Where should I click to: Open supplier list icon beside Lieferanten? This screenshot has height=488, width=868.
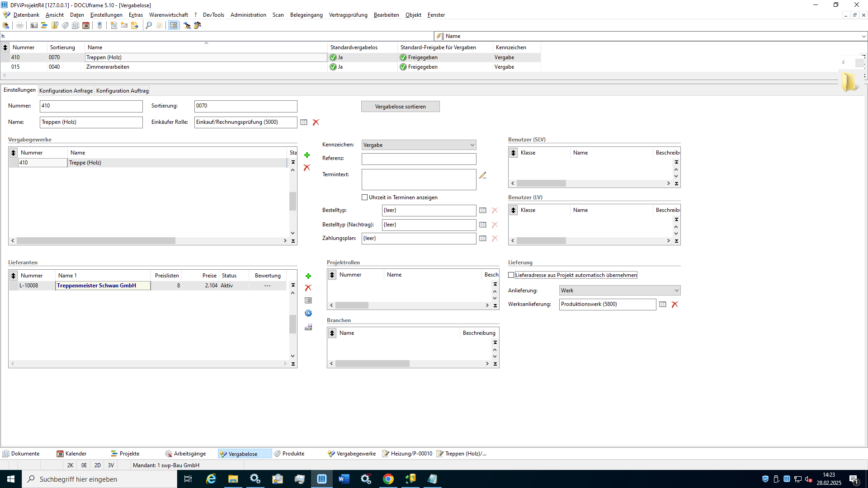(x=308, y=300)
